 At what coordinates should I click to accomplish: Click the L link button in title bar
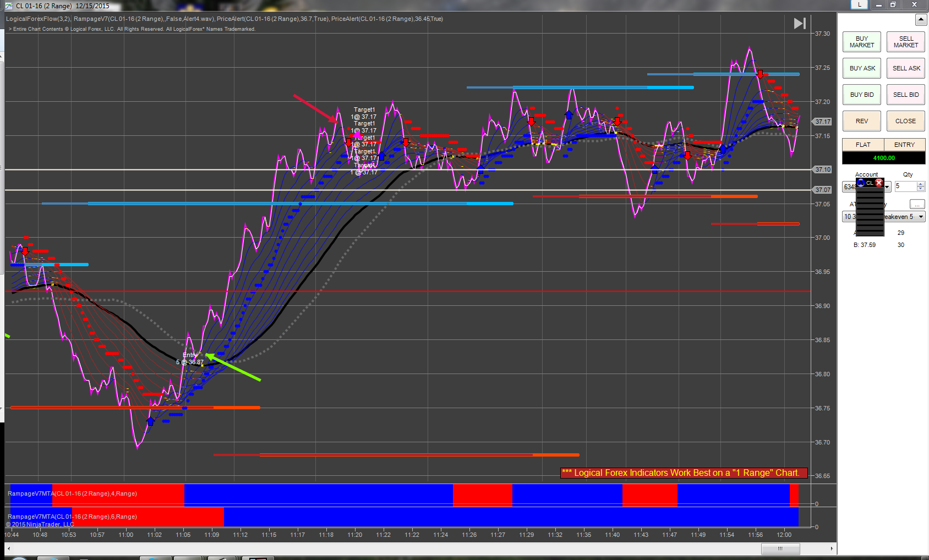click(859, 4)
